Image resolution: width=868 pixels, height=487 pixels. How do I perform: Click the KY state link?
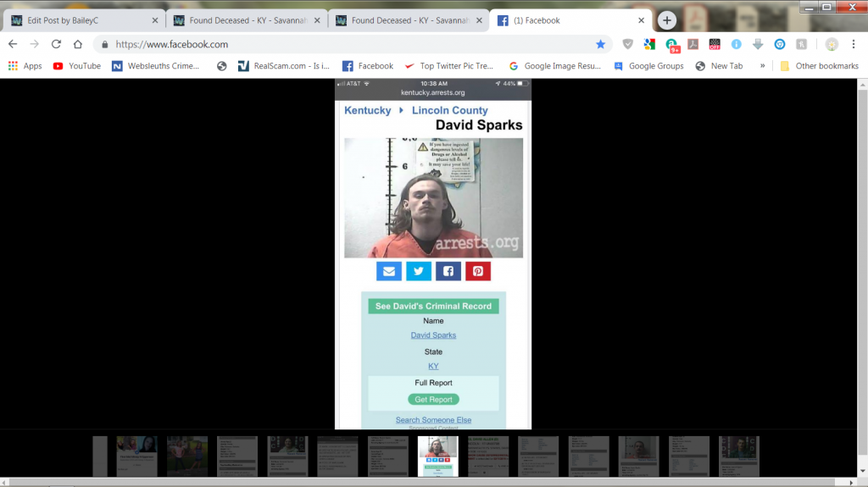[x=433, y=366]
